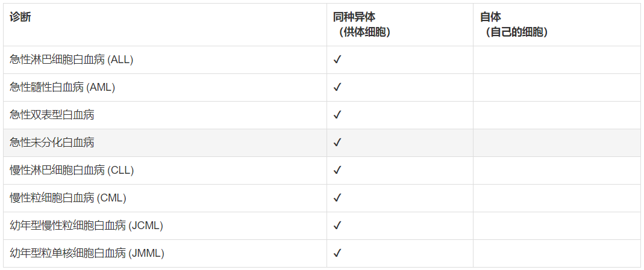
Task: Click the 幼年型慢性粒细胞白血病 (JCML) diagnosis cell
Action: pos(87,226)
